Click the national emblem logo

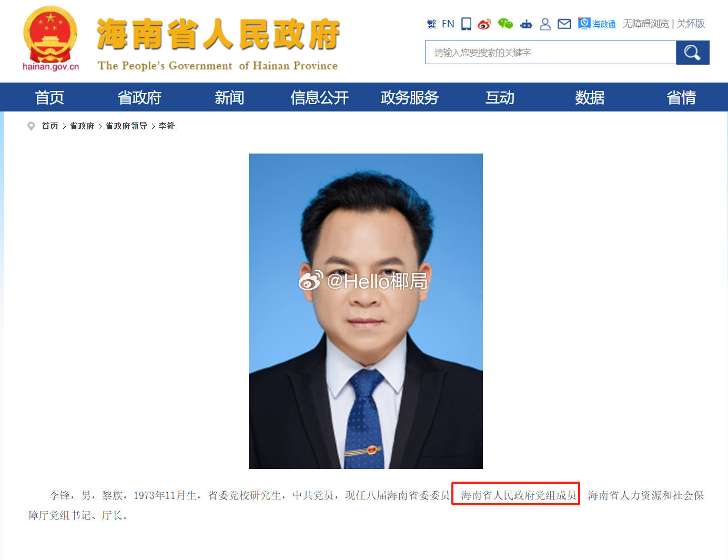[x=50, y=37]
